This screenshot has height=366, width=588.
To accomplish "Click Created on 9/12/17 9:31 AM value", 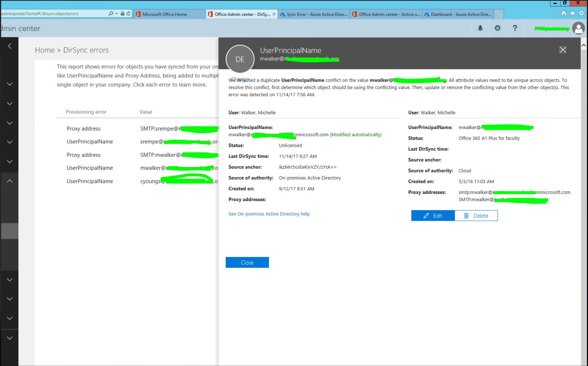I will (297, 189).
